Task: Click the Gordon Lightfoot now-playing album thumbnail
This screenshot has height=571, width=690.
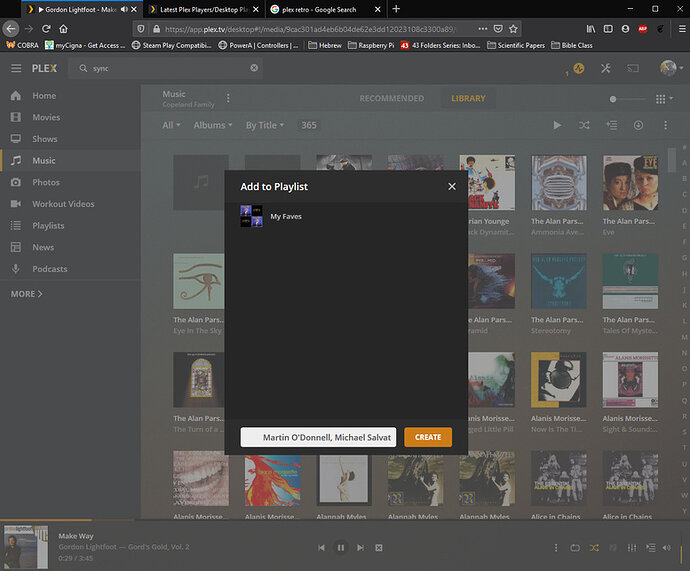Action: click(26, 547)
